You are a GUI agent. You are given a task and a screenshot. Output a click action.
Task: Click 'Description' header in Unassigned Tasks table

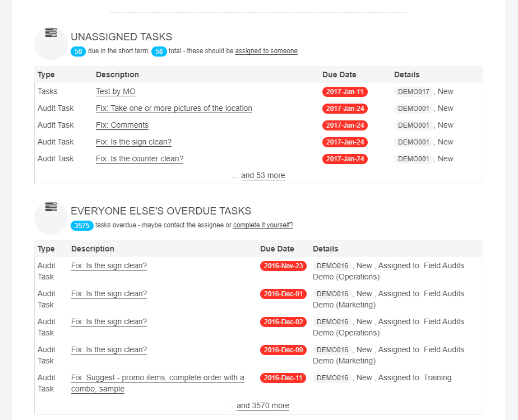pos(117,74)
